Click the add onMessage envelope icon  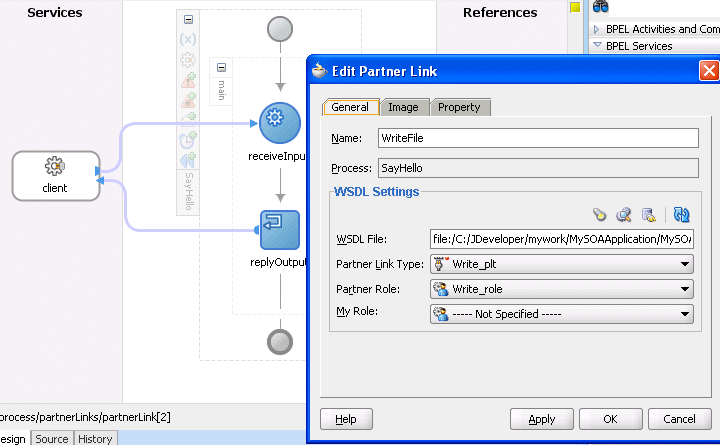pyautogui.click(x=188, y=119)
